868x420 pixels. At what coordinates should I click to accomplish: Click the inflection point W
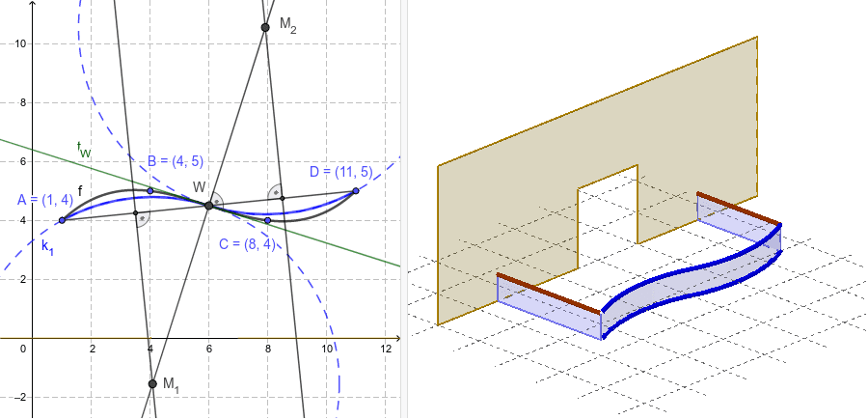(208, 206)
